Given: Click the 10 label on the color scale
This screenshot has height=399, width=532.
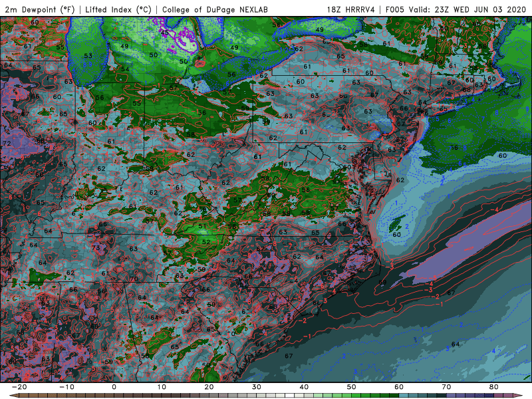Looking at the screenshot, I should [162, 387].
